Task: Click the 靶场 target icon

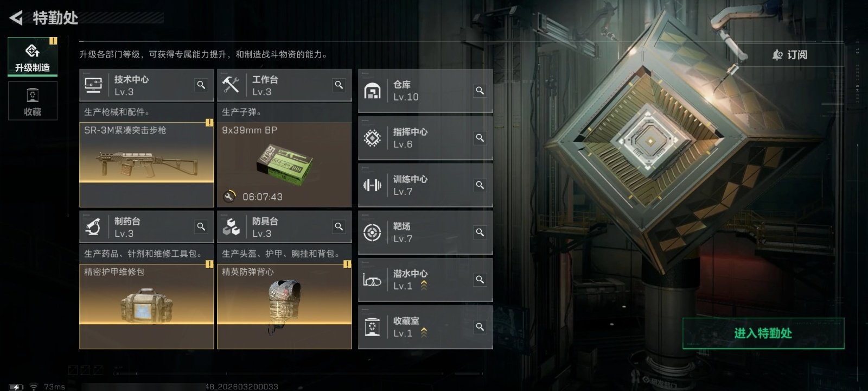Action: (x=372, y=232)
